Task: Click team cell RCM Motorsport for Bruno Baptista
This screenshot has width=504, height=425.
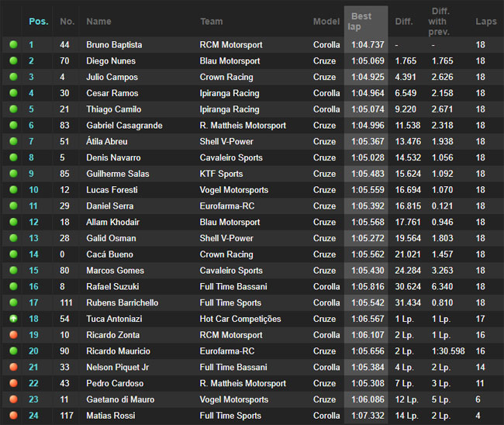Action: pos(231,45)
